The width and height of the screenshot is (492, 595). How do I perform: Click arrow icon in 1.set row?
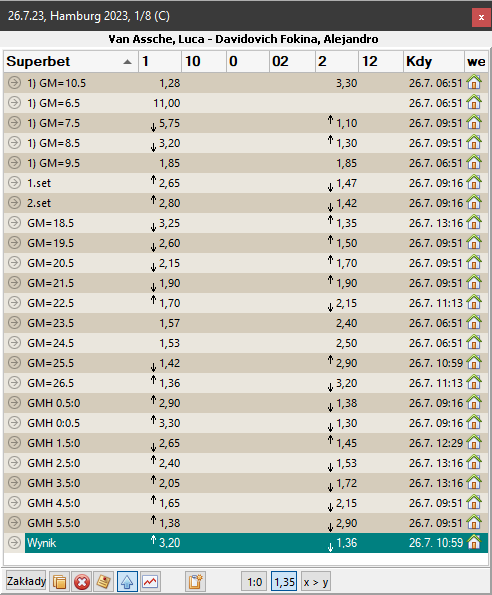pos(14,183)
